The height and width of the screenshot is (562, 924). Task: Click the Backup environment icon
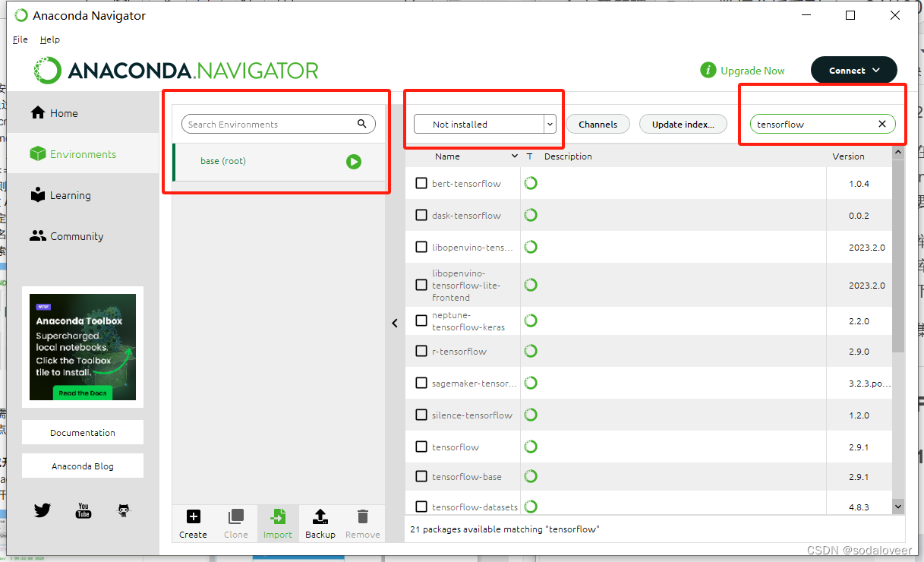pos(320,516)
